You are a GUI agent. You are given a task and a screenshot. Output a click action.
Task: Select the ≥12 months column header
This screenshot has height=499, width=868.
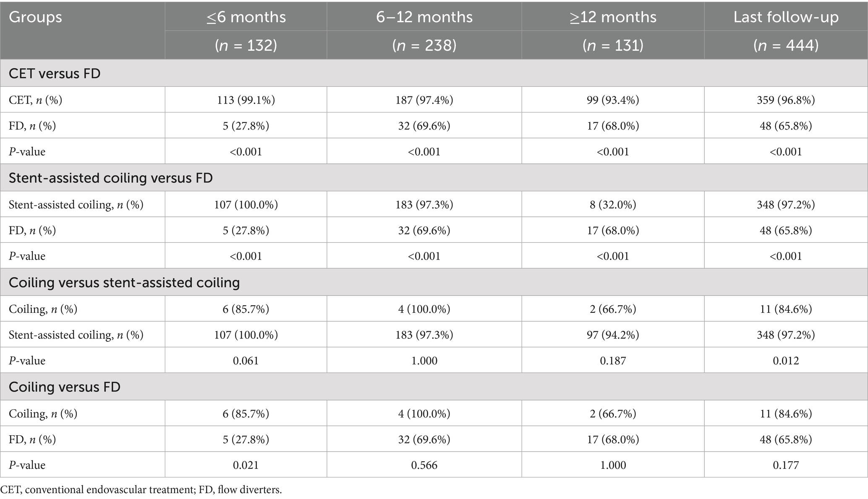(613, 17)
